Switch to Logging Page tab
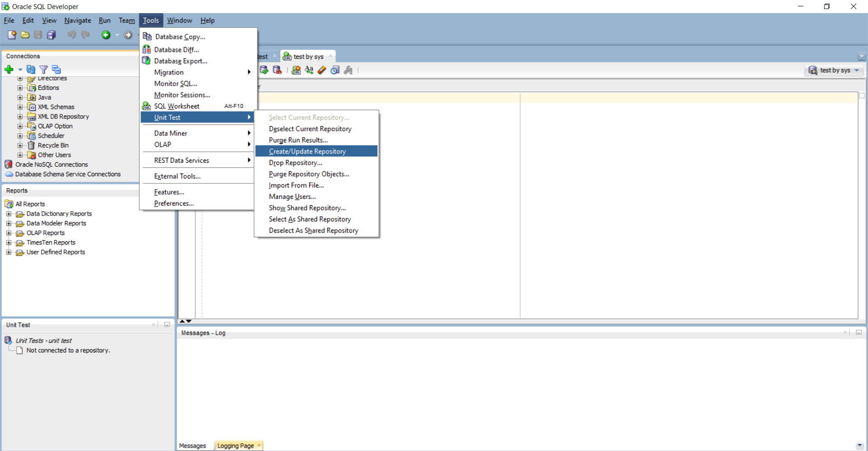The height and width of the screenshot is (451, 868). point(236,446)
